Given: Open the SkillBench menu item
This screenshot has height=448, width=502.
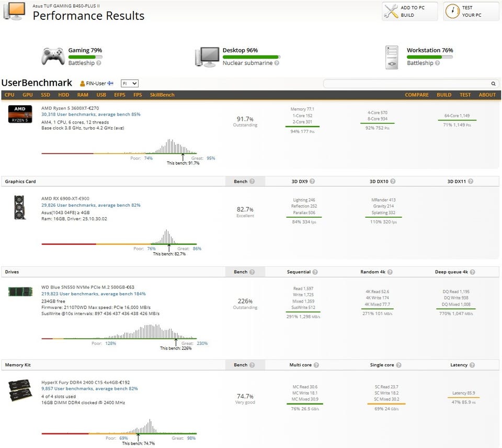Looking at the screenshot, I should (162, 95).
